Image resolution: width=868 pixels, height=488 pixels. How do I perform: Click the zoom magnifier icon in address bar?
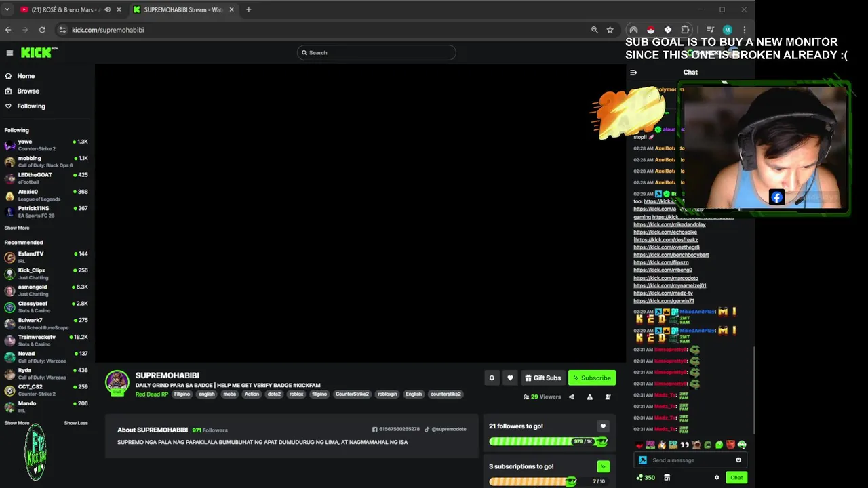(x=595, y=30)
